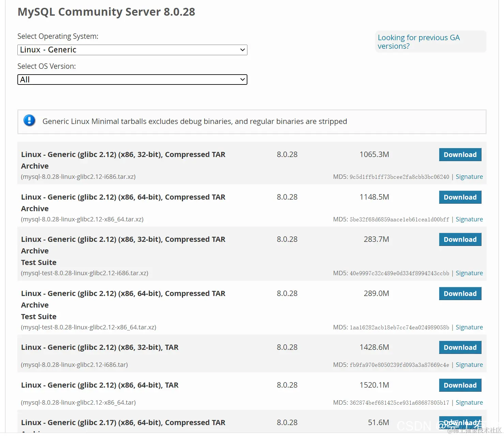Click MD5 hash for the 1520.1M TAR

399,403
